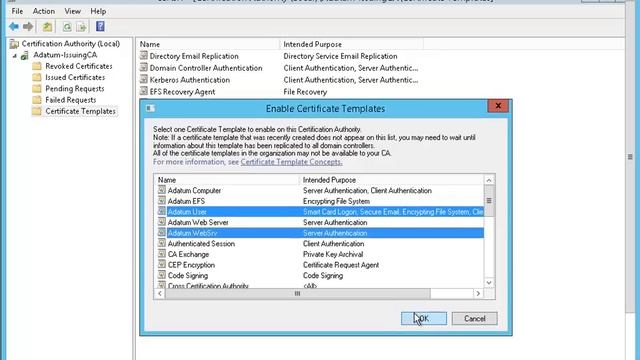Open the Certificate Template Concepts link
This screenshot has height=360, width=640.
point(291,162)
